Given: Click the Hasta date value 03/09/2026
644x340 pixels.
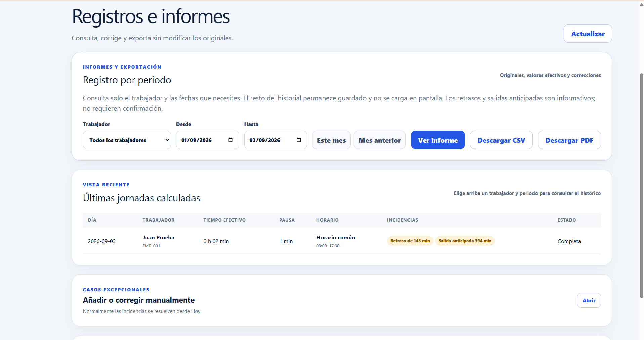Looking at the screenshot, I should [265, 140].
